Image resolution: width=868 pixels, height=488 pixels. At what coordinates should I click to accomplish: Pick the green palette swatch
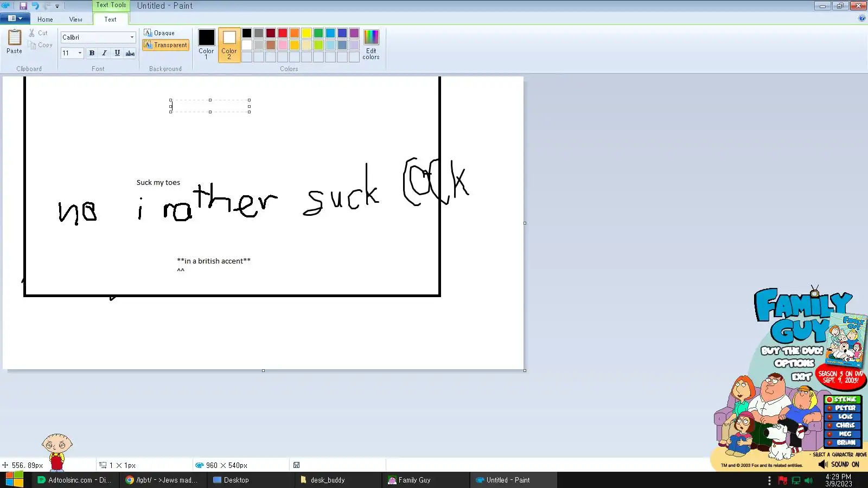(318, 33)
